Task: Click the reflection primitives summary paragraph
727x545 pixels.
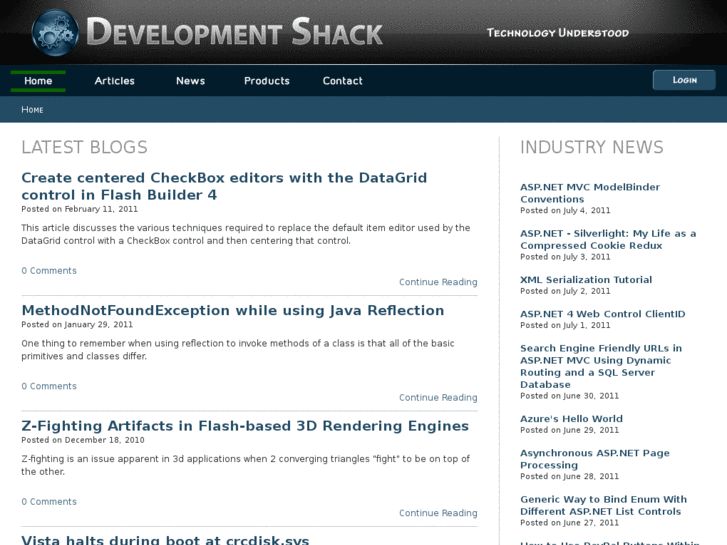Action: coord(238,350)
